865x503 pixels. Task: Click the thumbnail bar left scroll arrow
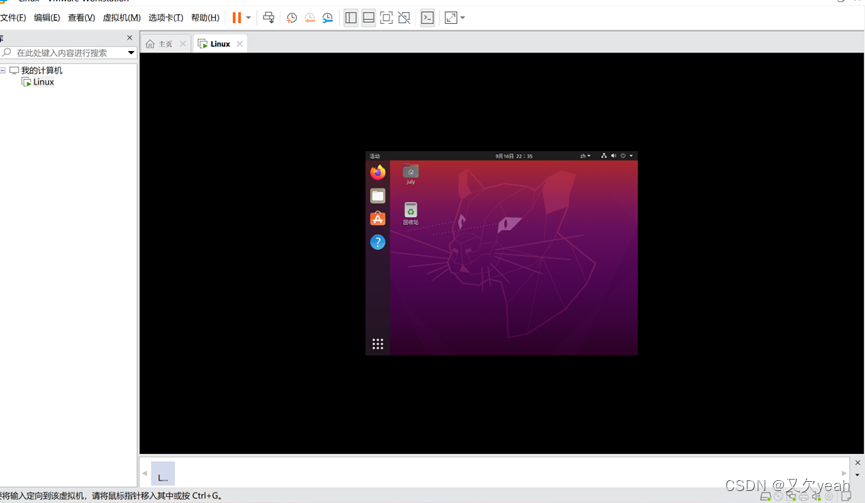pos(145,473)
